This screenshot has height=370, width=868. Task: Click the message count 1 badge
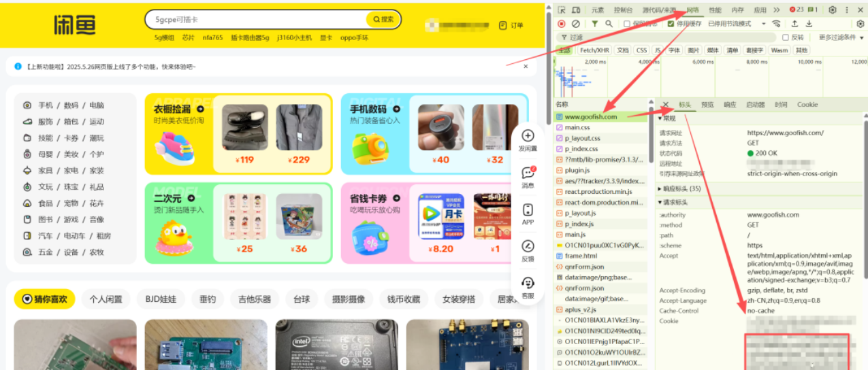(x=814, y=10)
